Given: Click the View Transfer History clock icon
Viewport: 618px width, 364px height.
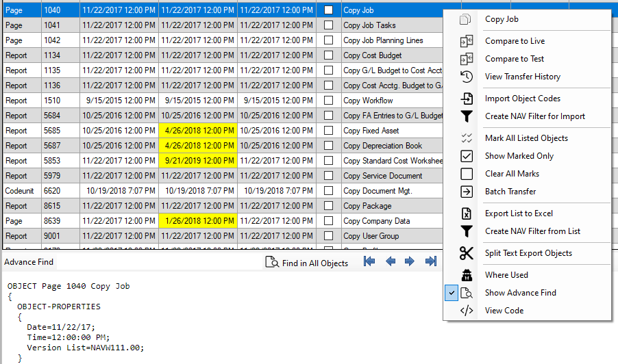Looking at the screenshot, I should pos(467,77).
